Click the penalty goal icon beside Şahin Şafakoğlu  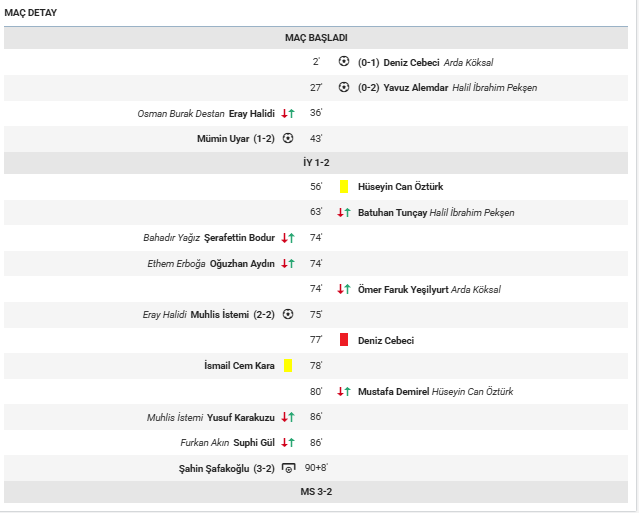tap(288, 467)
